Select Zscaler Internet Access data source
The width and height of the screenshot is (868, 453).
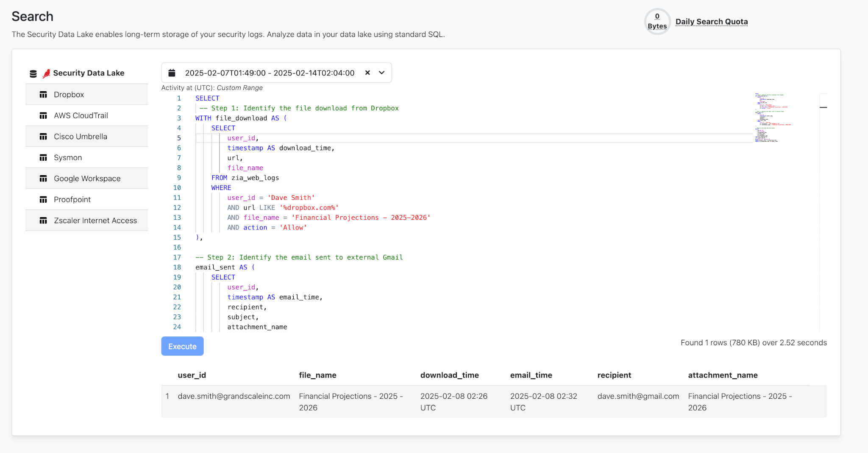(86, 221)
